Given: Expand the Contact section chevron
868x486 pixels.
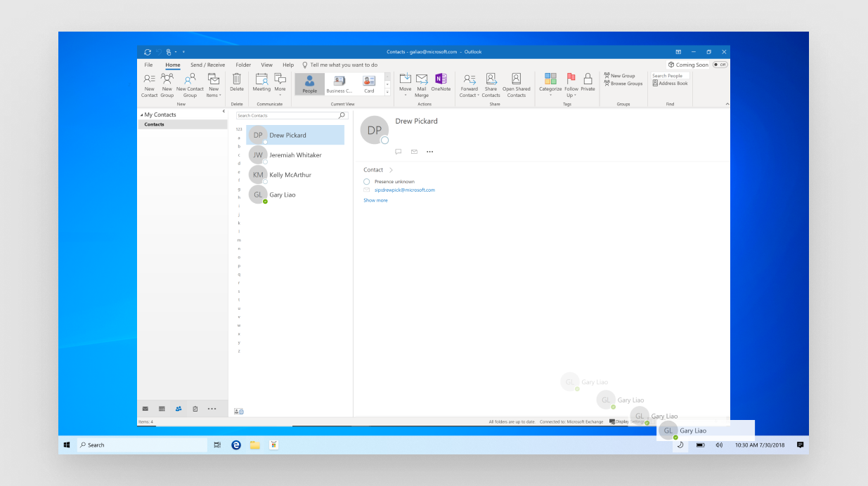Looking at the screenshot, I should [391, 170].
